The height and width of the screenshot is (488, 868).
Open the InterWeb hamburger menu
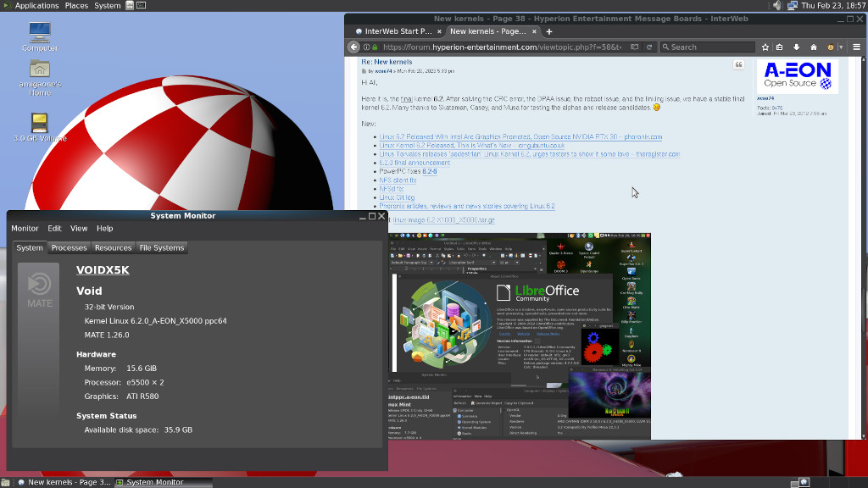pos(856,47)
